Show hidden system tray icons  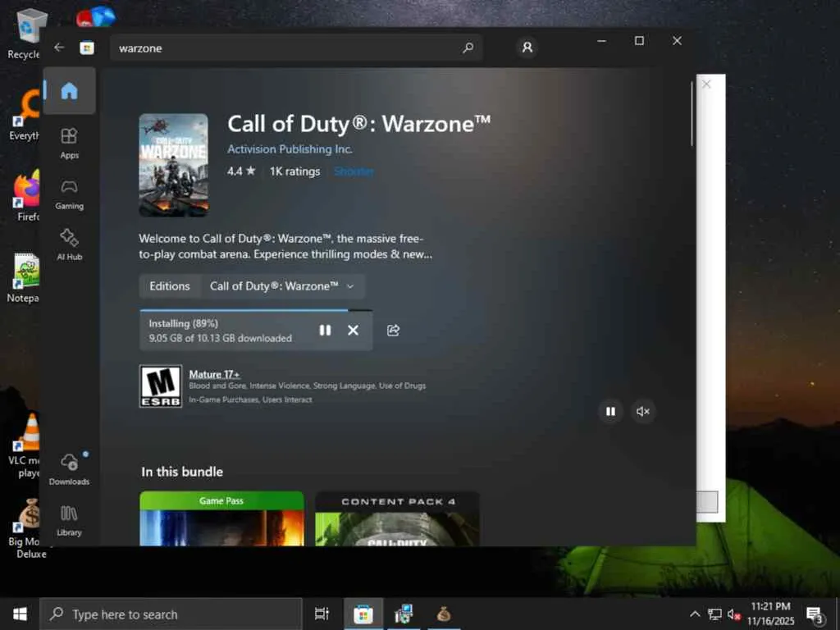(x=695, y=614)
